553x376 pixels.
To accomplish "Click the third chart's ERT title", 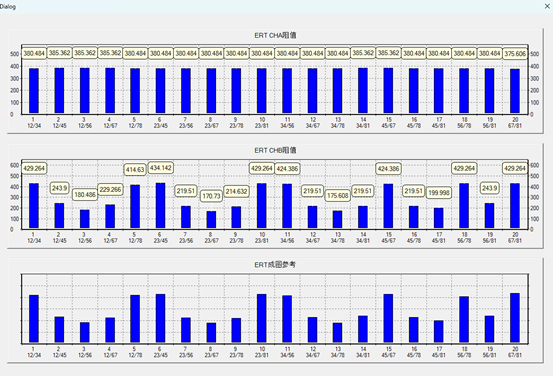I will (275, 265).
